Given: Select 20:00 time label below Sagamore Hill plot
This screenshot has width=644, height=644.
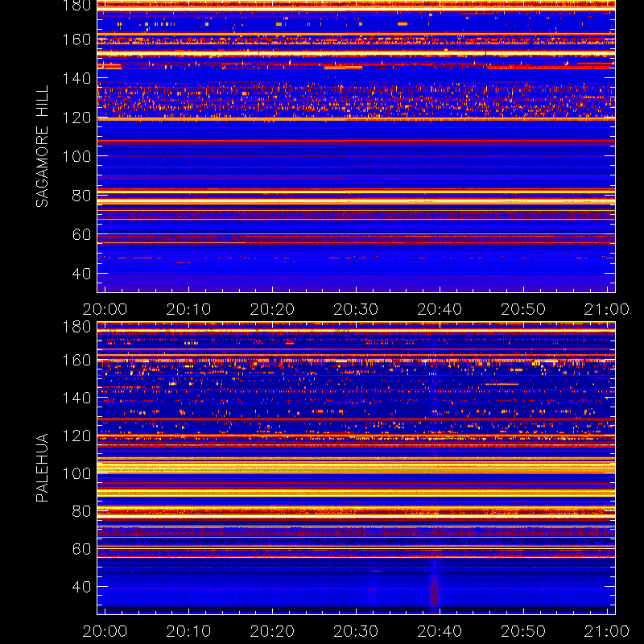Looking at the screenshot, I should pos(105,309).
